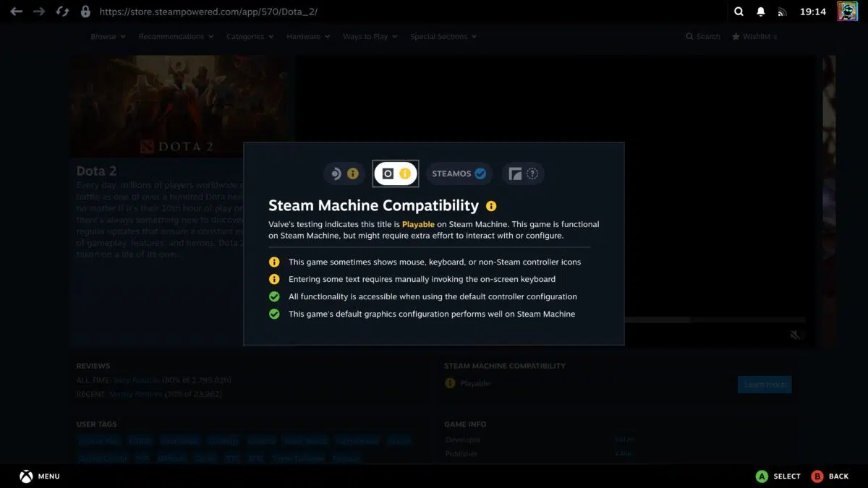Click the store Search field
The width and height of the screenshot is (868, 488).
(703, 36)
